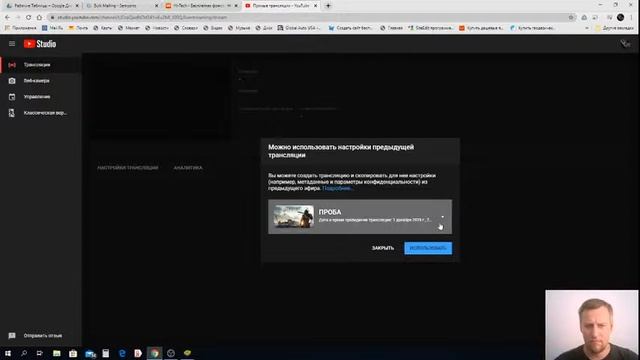This screenshot has width=640, height=360.
Task: Click the blue ИСПОЛЬЗОВАТЬ button
Action: tap(428, 248)
